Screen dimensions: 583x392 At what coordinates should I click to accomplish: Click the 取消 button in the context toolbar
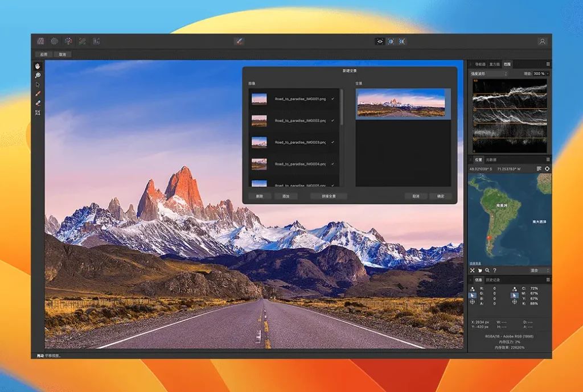point(63,55)
